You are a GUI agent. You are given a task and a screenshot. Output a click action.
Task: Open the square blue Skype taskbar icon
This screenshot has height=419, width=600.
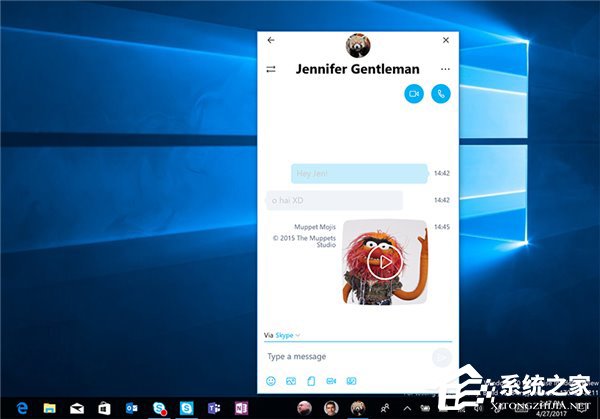[187, 408]
